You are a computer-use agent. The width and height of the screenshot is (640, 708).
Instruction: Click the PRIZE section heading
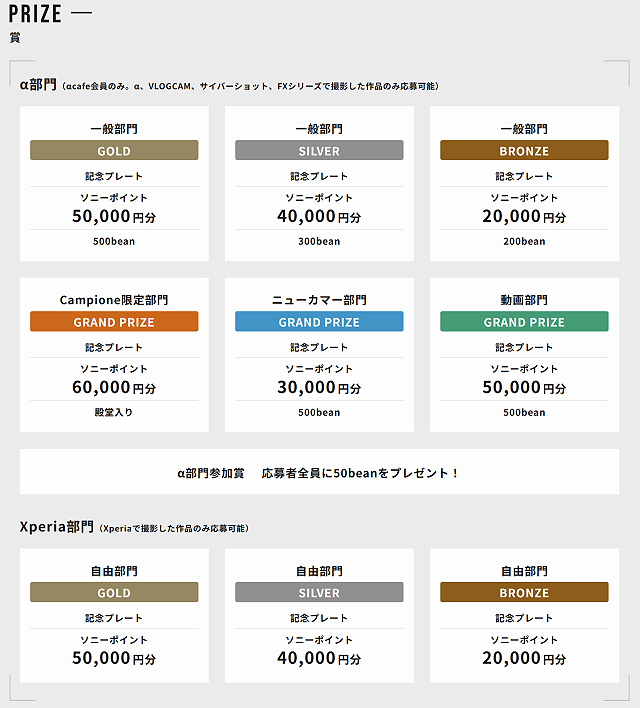(35, 14)
